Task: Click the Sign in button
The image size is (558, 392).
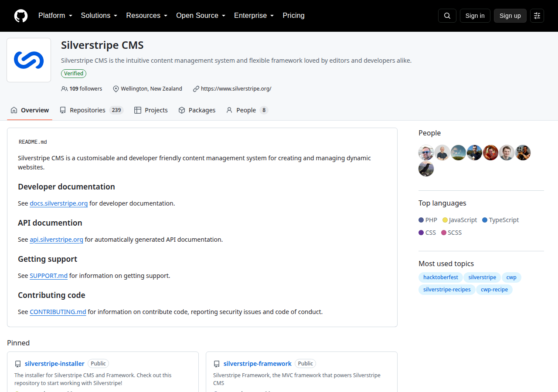Action: click(475, 16)
